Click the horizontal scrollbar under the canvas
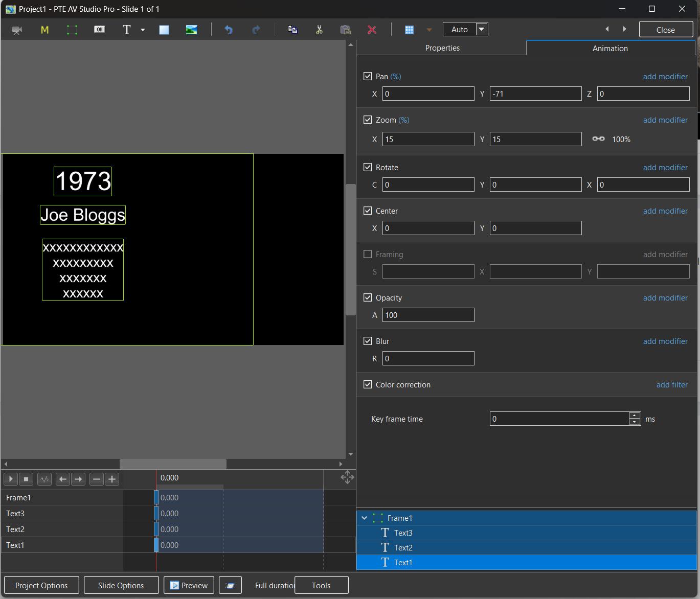This screenshot has height=599, width=700. point(173,464)
